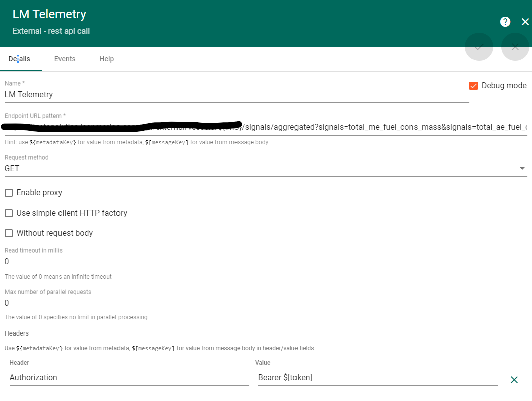Open the Help tab
Screen dimensions: 532x401
coord(106,59)
